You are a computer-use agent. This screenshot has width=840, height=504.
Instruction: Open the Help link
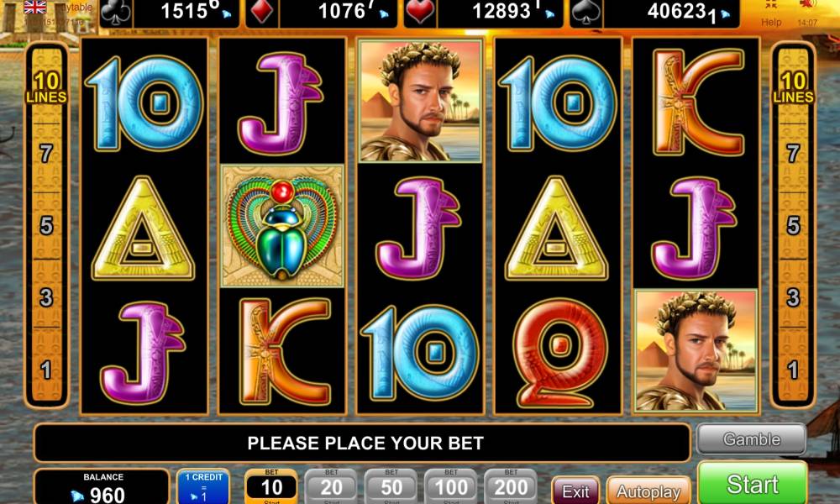point(771,22)
